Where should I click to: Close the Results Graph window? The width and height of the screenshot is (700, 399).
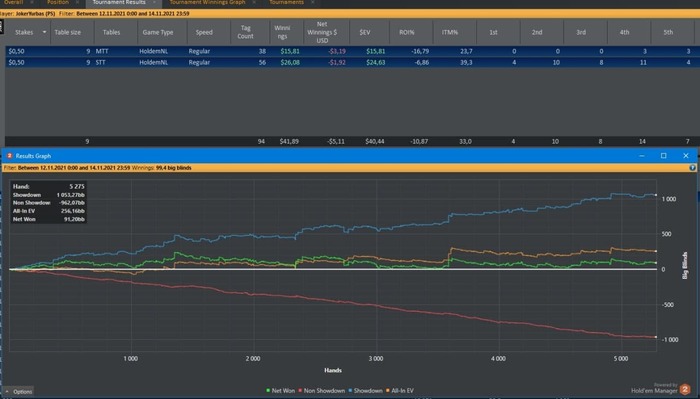point(686,156)
